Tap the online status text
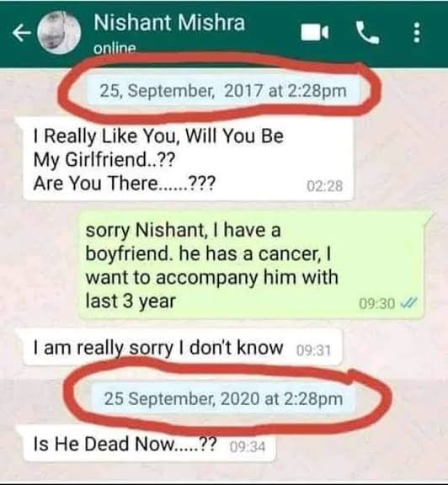Viewport: 448px width, 485px height. pyautogui.click(x=115, y=48)
